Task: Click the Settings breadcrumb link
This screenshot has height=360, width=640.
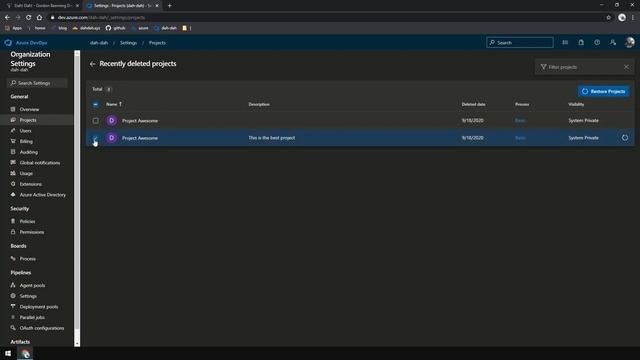Action: coord(128,42)
